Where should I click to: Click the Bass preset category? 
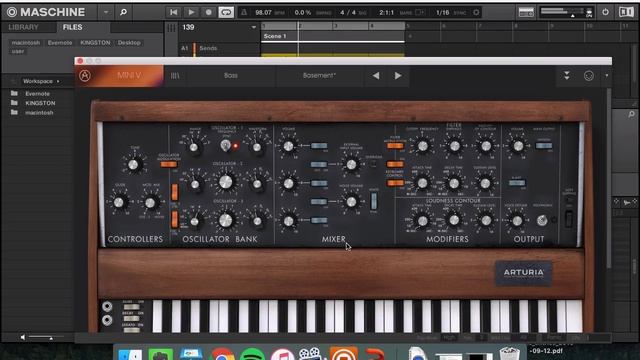[231, 76]
